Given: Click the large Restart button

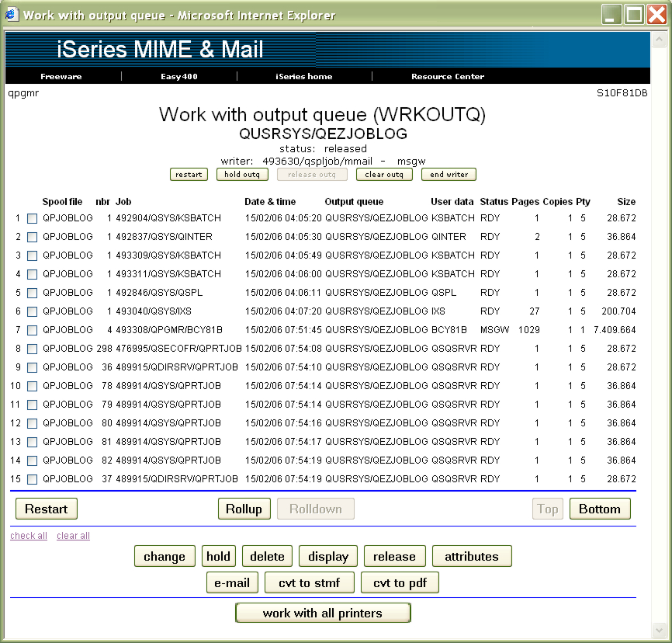Looking at the screenshot, I should (47, 509).
